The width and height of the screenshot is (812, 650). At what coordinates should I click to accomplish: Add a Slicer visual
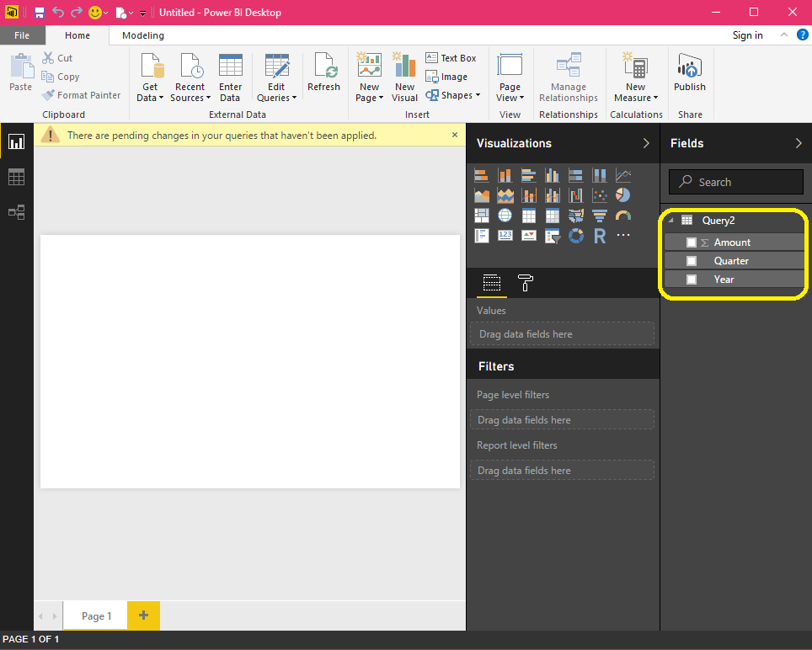click(x=553, y=236)
